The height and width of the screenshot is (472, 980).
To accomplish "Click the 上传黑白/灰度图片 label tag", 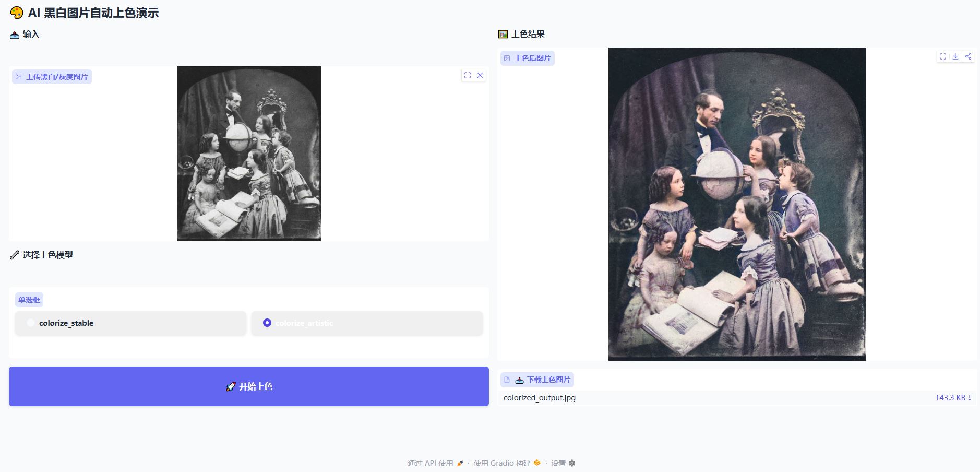I will coord(52,77).
